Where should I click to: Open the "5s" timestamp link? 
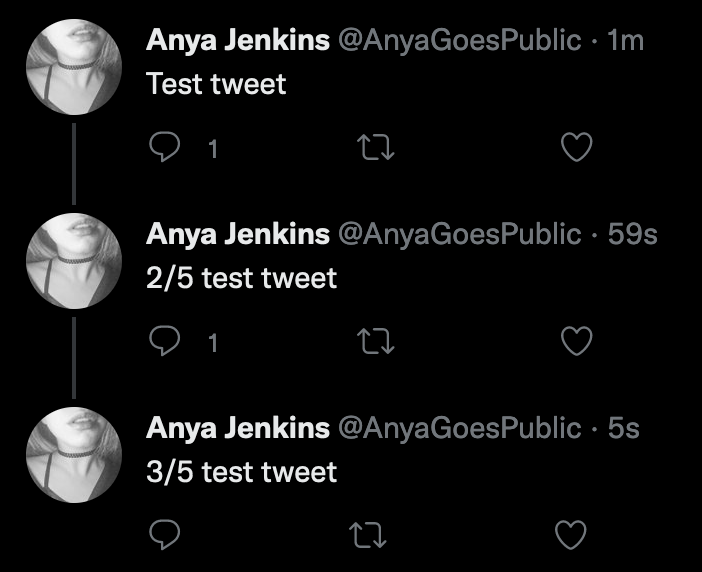(x=623, y=428)
